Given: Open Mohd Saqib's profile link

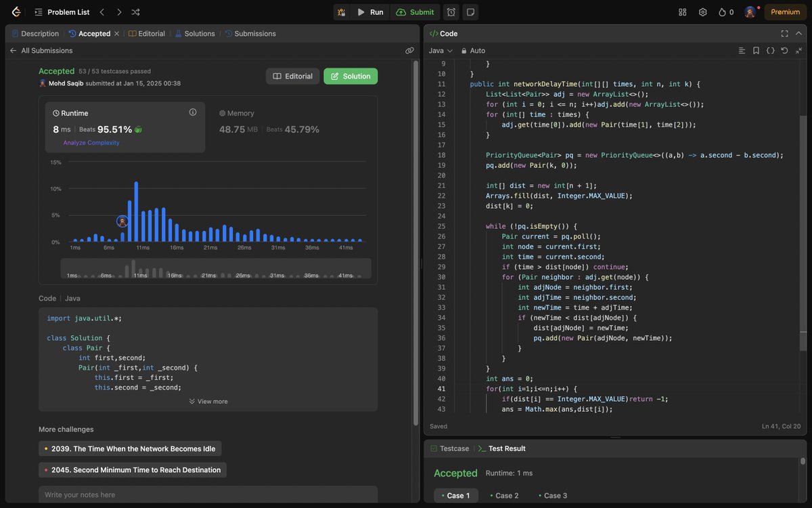Looking at the screenshot, I should 66,83.
